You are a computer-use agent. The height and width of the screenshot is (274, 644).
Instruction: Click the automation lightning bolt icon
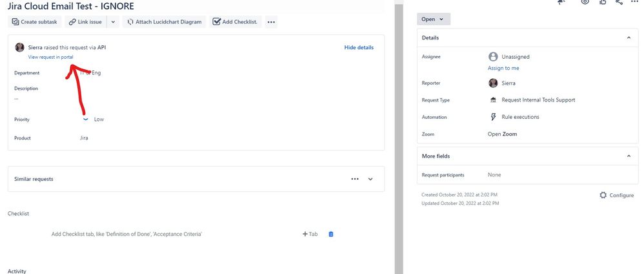pyautogui.click(x=493, y=117)
